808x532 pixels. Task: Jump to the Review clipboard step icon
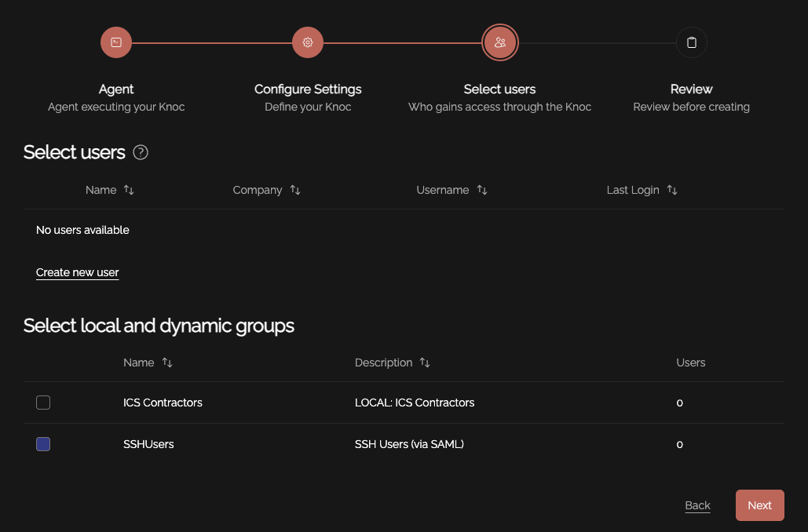tap(692, 42)
